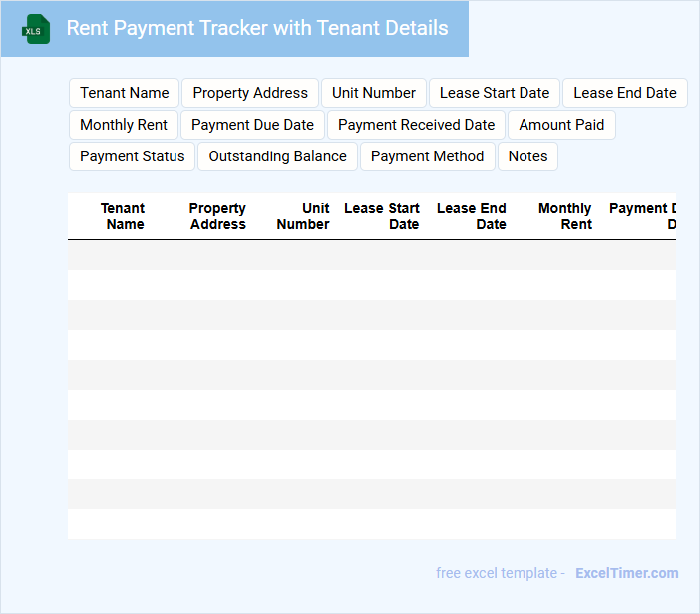Select the Lease Start Date tag
Screen dimensions: 700x614
click(x=495, y=93)
